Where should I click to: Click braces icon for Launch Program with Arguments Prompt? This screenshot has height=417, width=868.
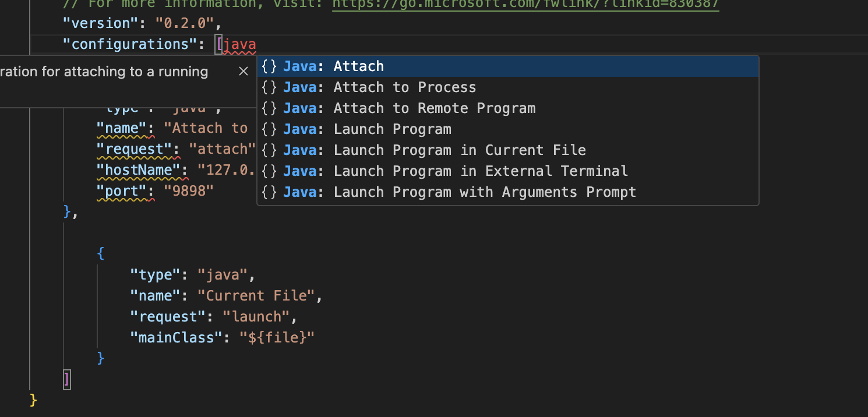(x=269, y=192)
